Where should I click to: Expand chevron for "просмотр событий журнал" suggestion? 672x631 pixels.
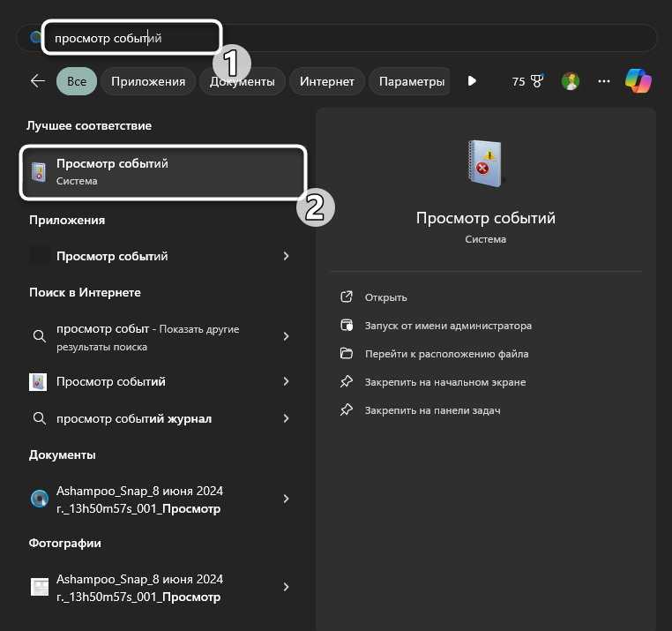click(x=286, y=418)
